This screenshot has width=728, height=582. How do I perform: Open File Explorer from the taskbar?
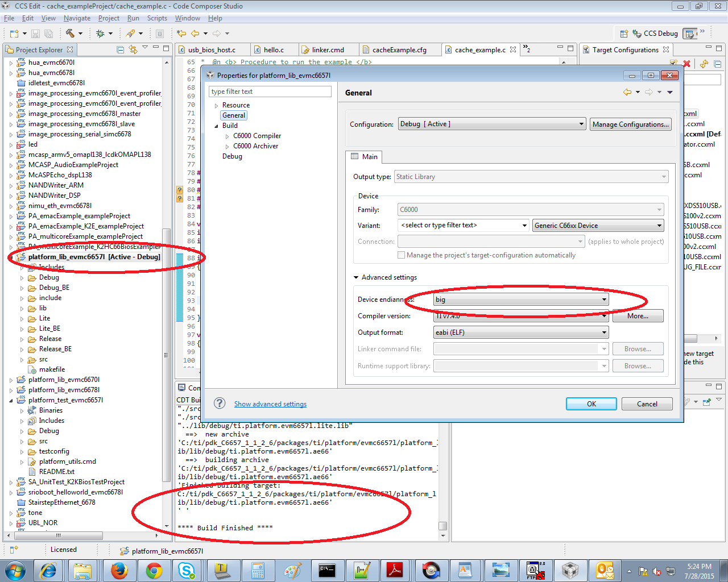[x=82, y=570]
